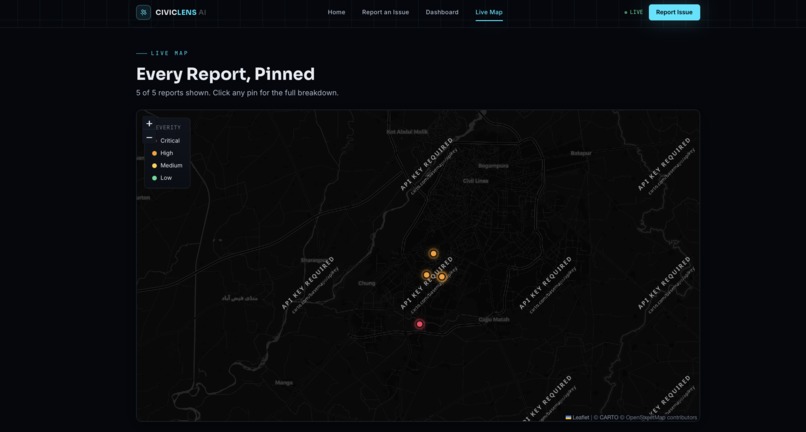Click the yellow Medium severity dot

point(154,166)
